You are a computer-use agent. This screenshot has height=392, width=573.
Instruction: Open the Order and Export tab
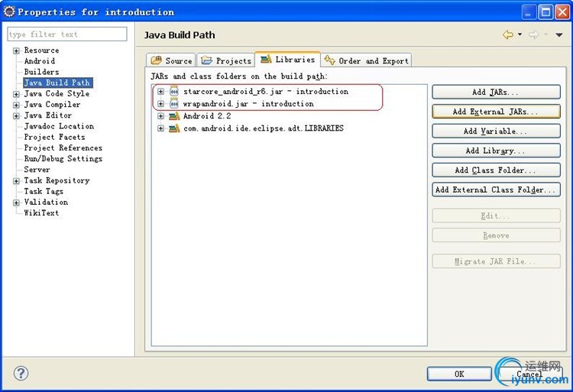pyautogui.click(x=367, y=60)
